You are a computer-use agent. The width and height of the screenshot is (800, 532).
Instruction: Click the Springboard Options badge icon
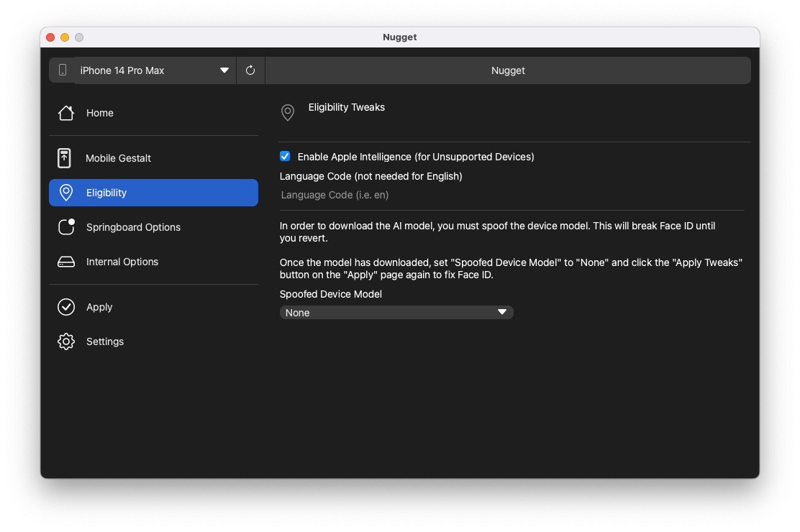click(66, 226)
